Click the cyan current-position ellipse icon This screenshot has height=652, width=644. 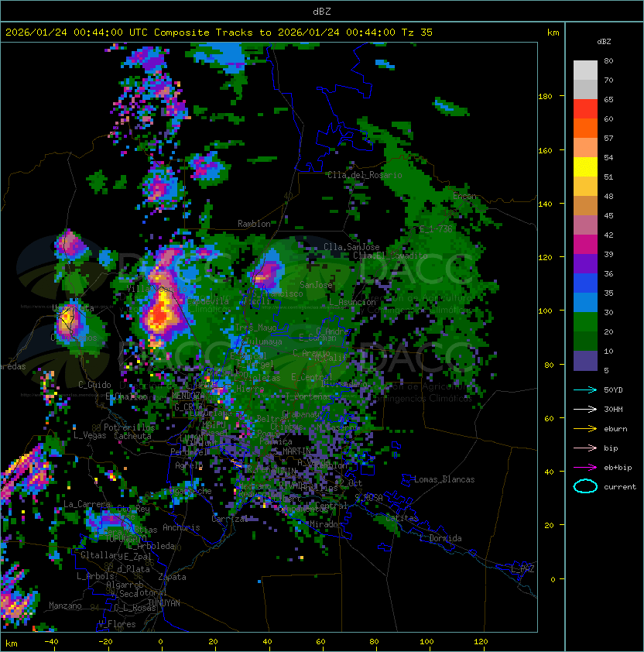coord(585,486)
